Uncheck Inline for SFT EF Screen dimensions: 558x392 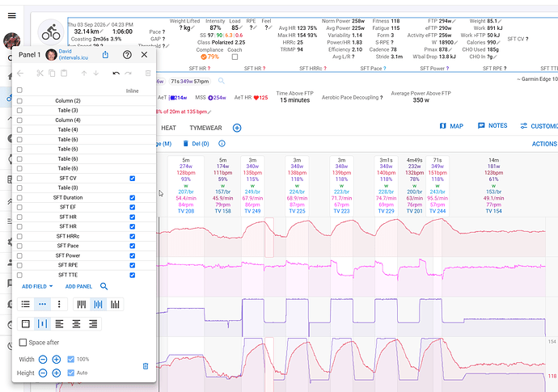click(133, 208)
